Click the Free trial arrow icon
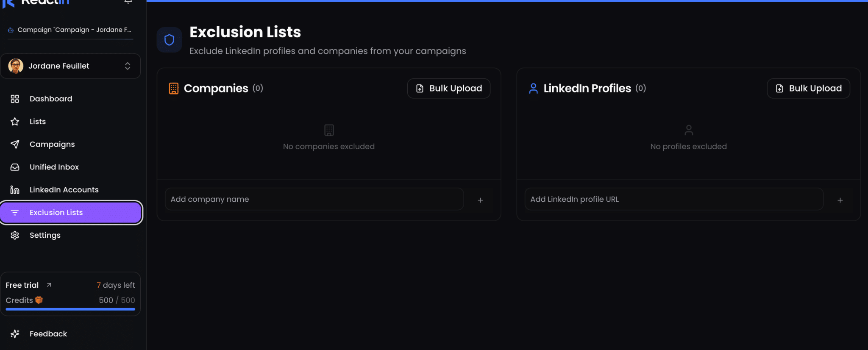The height and width of the screenshot is (350, 868). coord(49,285)
